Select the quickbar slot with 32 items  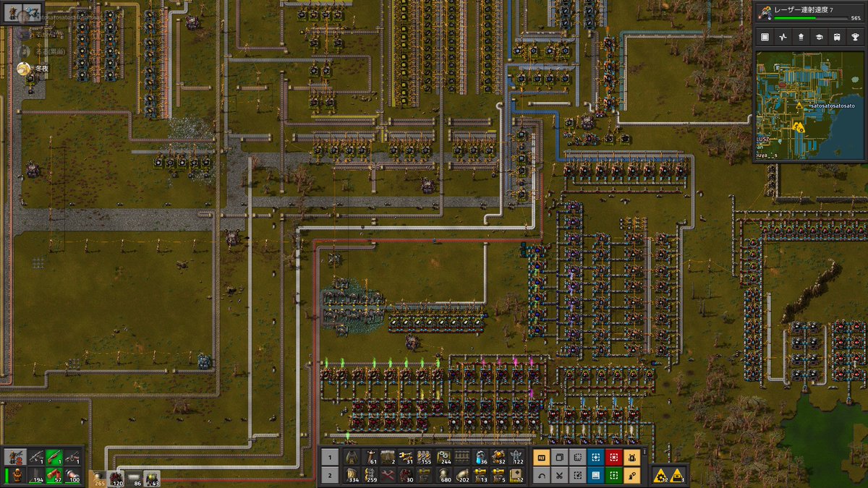click(499, 457)
